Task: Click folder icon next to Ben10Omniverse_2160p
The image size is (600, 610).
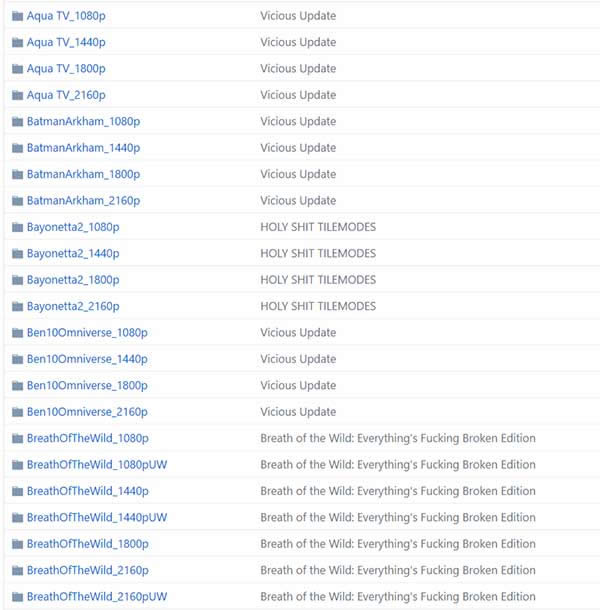Action: pyautogui.click(x=17, y=412)
